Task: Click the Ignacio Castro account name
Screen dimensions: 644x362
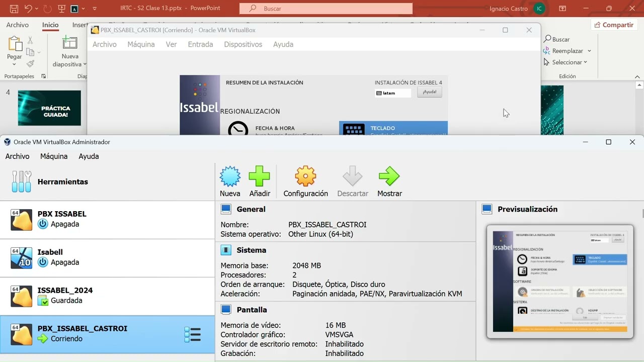Action: pos(509,9)
